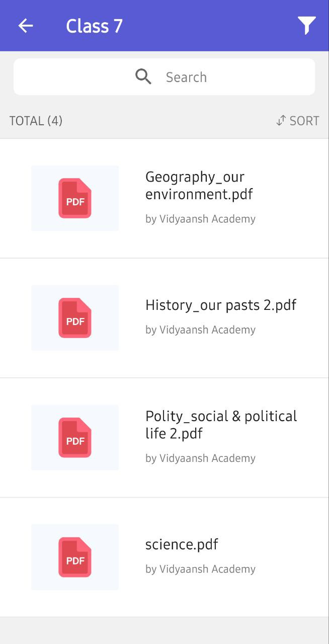This screenshot has height=644, width=329.
Task: Open Geography_our environment.pdf title
Action: click(199, 185)
